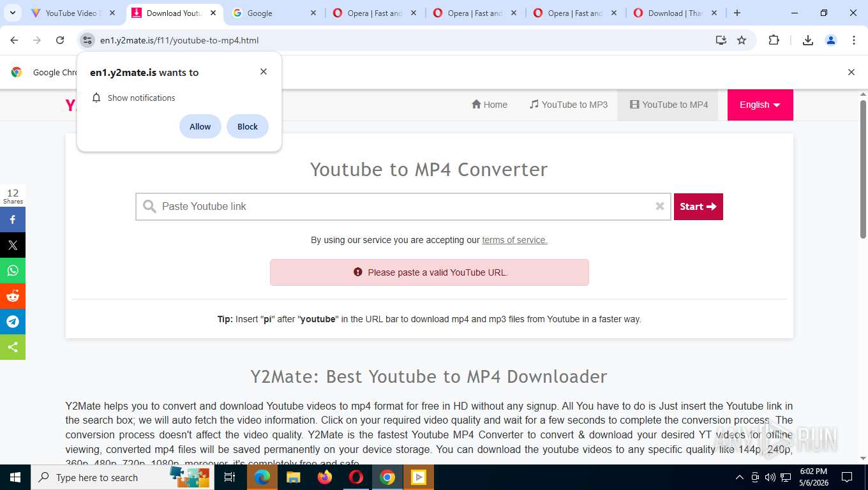Viewport: 868px width, 490px height.
Task: Clear the YouTube link field
Action: [x=660, y=206]
